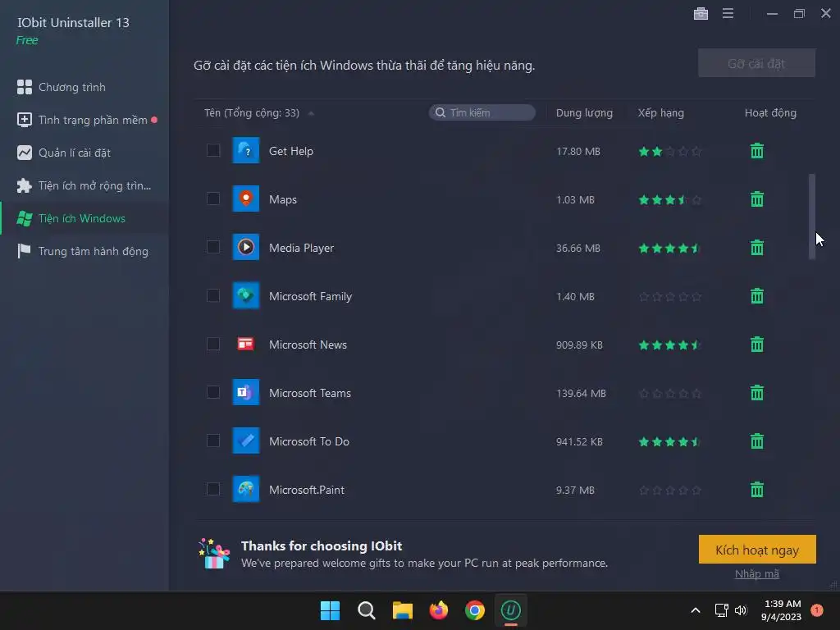Check the Microsoft.Paint checkbox
The width and height of the screenshot is (840, 630).
click(x=213, y=489)
